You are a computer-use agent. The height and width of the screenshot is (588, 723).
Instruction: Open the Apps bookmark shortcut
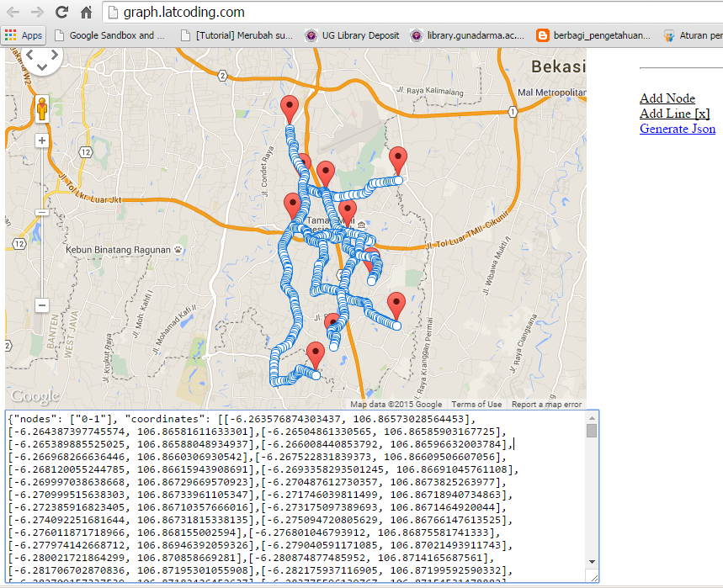pos(24,35)
